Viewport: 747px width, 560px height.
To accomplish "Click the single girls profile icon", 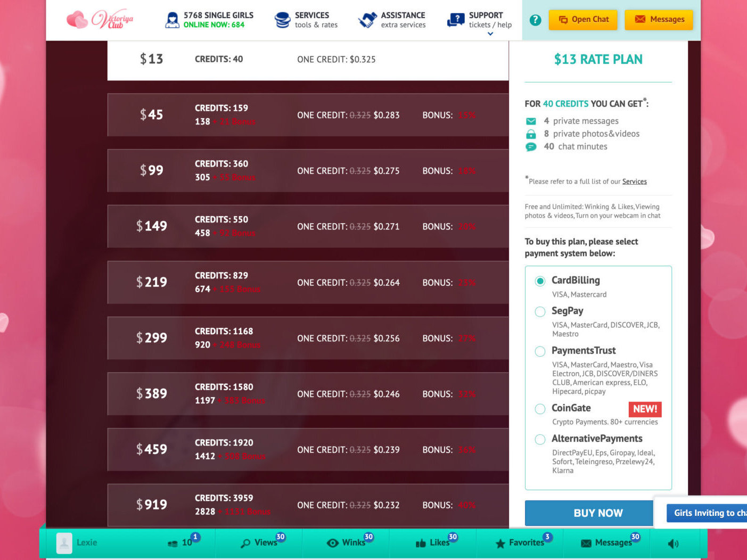I will click(172, 20).
